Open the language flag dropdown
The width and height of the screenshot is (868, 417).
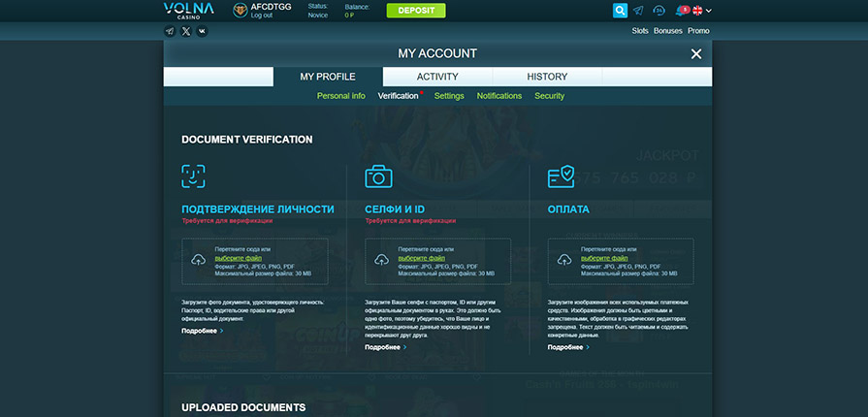(x=701, y=11)
